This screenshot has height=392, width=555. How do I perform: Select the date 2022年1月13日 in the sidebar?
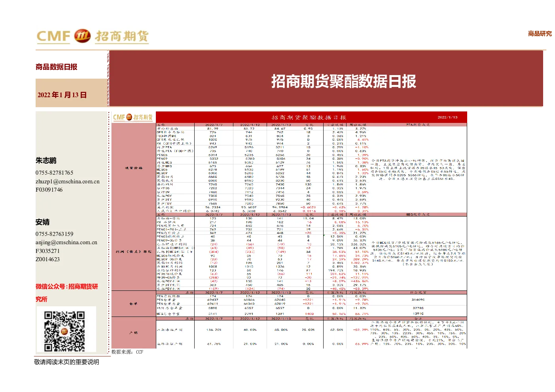(62, 95)
